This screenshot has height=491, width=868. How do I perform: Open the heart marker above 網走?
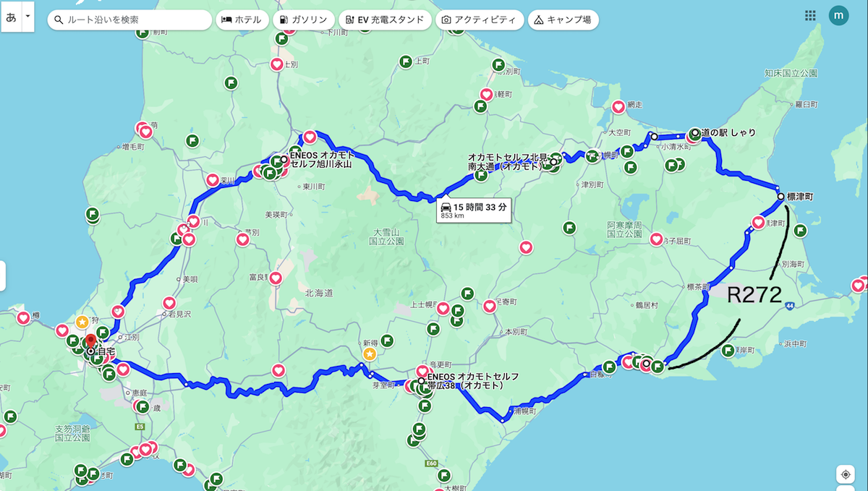(618, 107)
